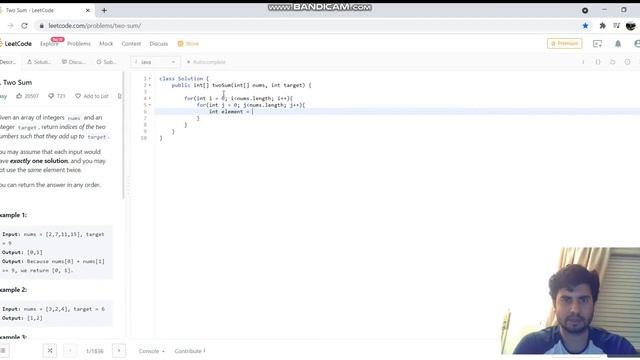
Task: Open the Explore menu item
Action: tap(49, 44)
